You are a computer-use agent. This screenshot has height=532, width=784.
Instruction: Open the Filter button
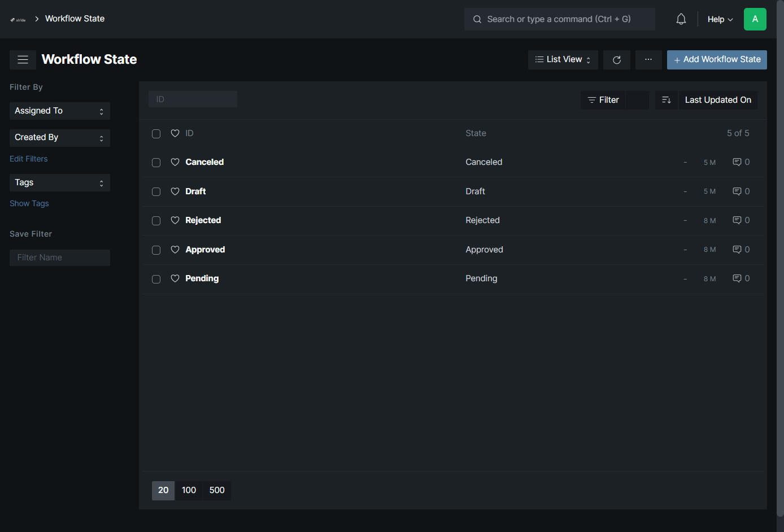pyautogui.click(x=603, y=100)
